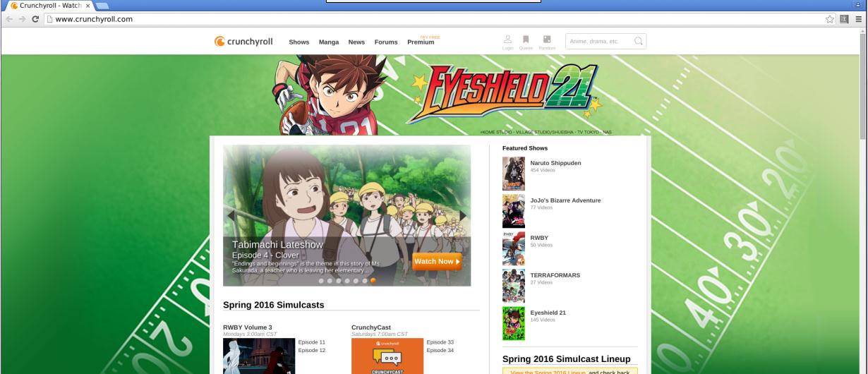Open RWBY Volume 3 Episode 11
868x374 pixels.
point(312,342)
